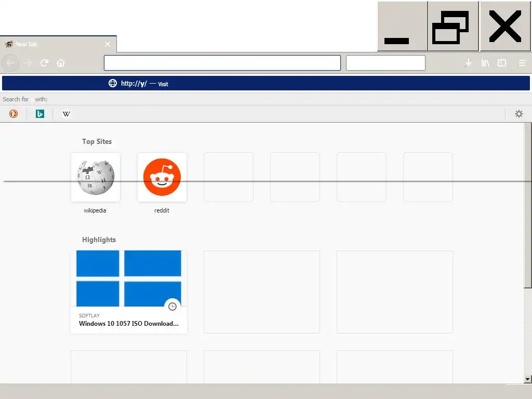Open the downloads arrow icon
Viewport: 532px width, 399px height.
click(468, 63)
